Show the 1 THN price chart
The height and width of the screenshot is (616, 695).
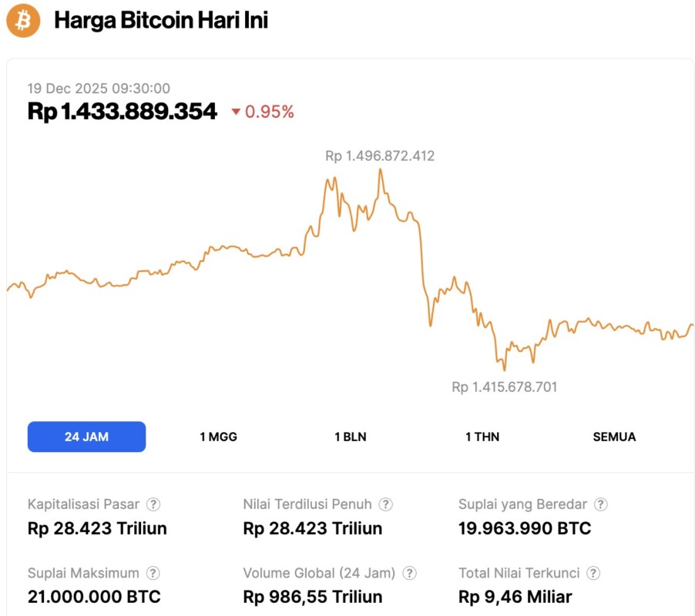pos(482,437)
